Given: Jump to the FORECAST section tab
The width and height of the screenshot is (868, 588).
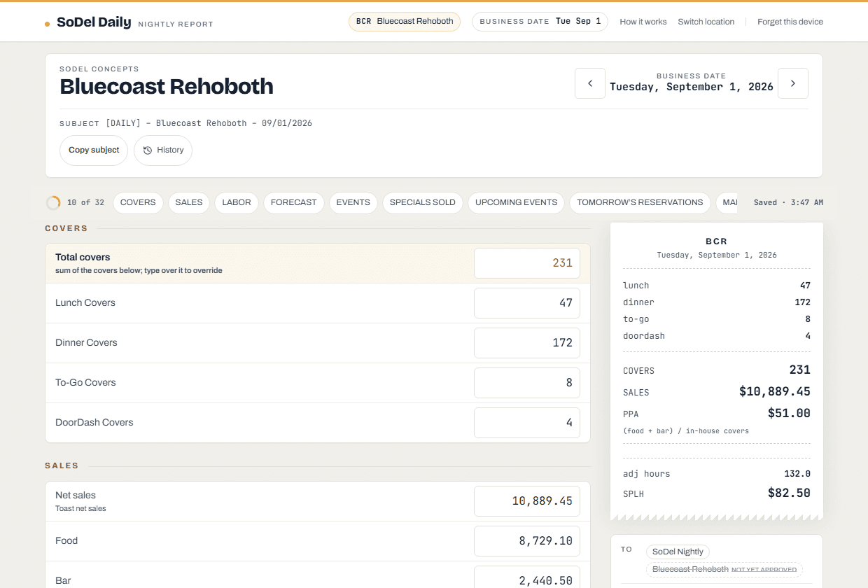Looking at the screenshot, I should point(294,203).
